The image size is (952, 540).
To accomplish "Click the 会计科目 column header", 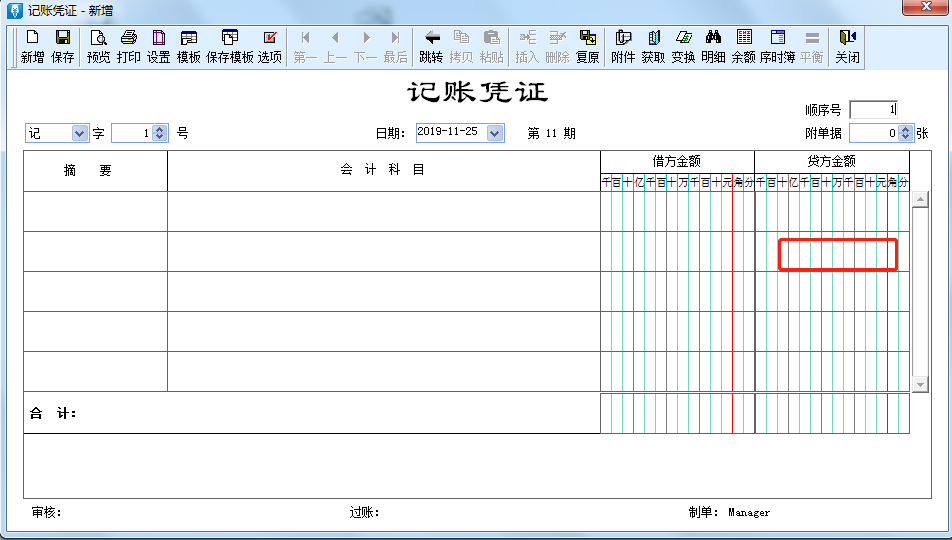I will 384,171.
